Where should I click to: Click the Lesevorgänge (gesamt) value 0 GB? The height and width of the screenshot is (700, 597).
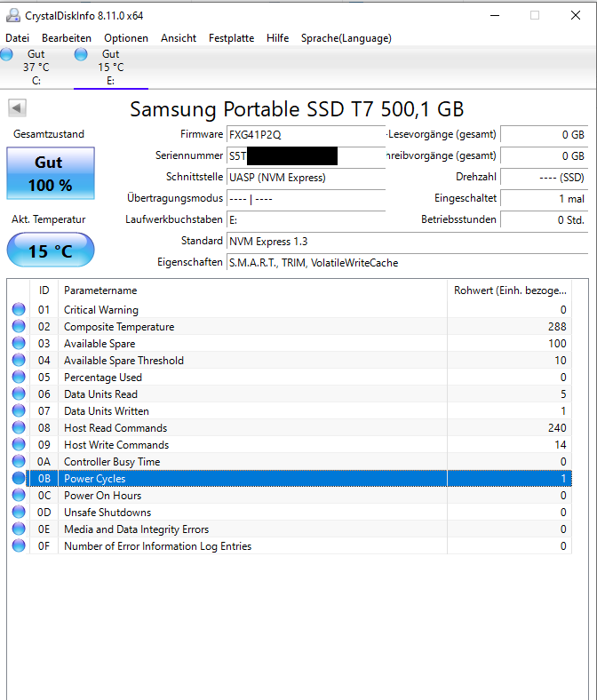pos(544,134)
